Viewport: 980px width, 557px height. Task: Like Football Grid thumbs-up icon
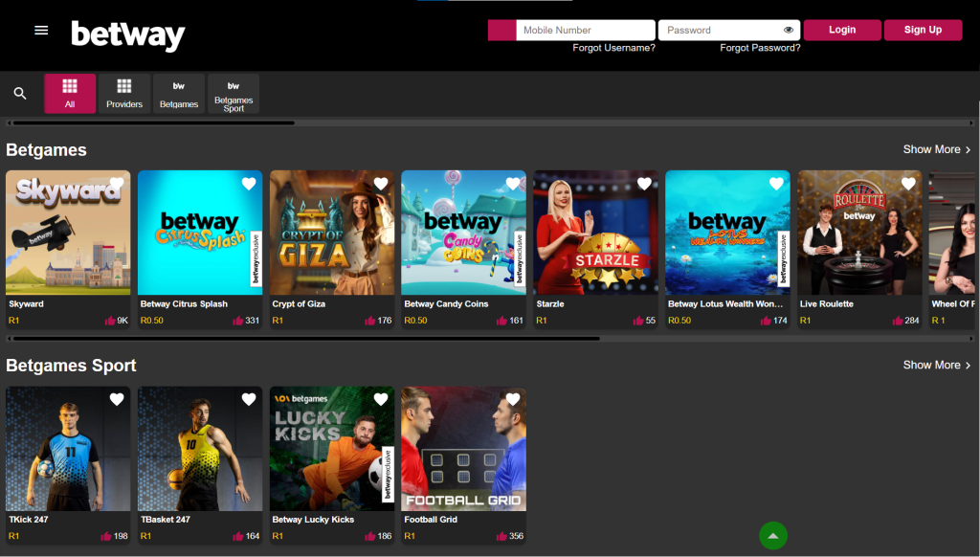point(501,536)
